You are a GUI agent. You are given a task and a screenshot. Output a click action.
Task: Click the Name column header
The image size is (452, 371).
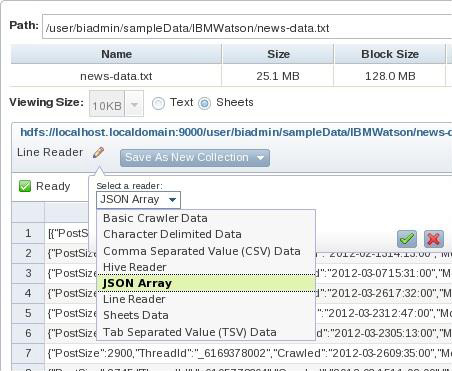click(116, 54)
